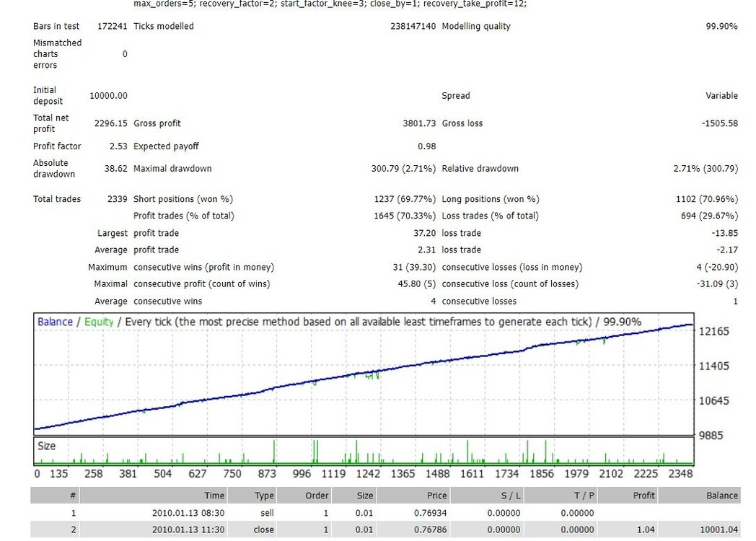The width and height of the screenshot is (756, 541).
Task: Click largest profit trade value 37.20
Action: click(424, 233)
